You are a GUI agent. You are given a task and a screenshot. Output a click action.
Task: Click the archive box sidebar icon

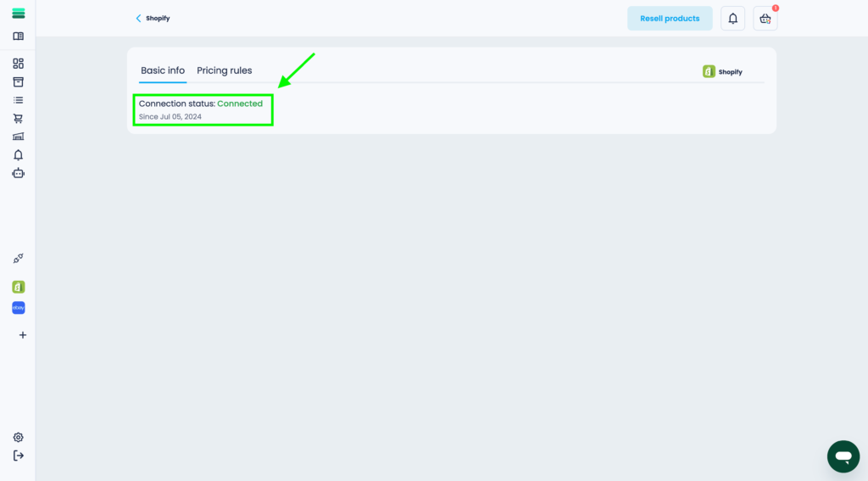(x=18, y=82)
